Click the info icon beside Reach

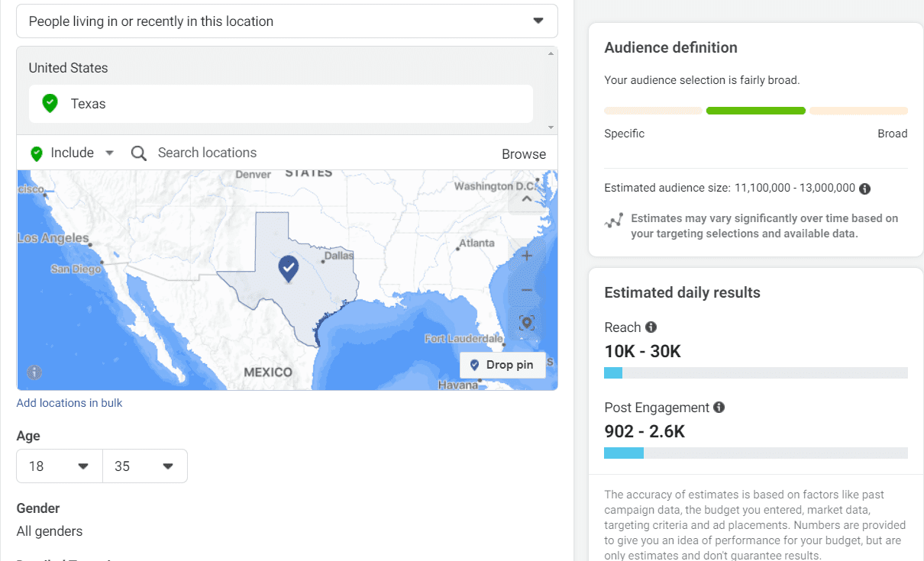[x=651, y=327]
